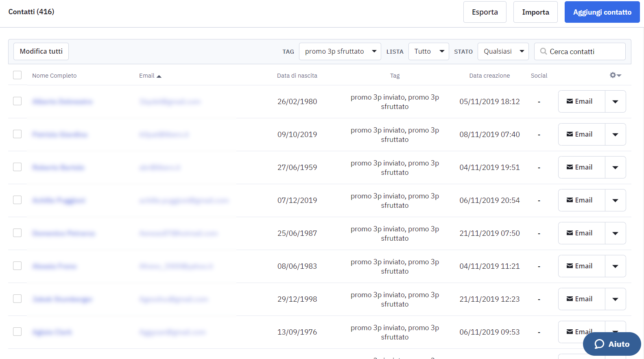Expand action arrow for row created 06/11/2019 20:54
The height and width of the screenshot is (359, 644).
coord(616,200)
